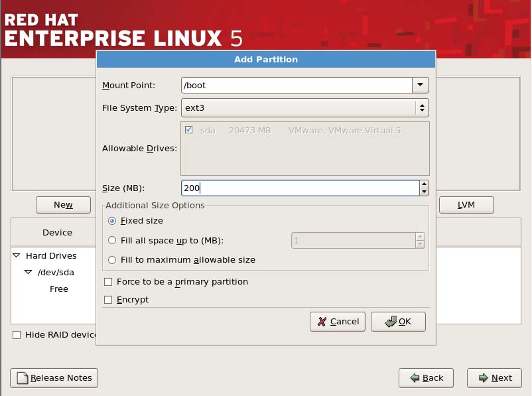Select the Fixed size option

pos(111,221)
